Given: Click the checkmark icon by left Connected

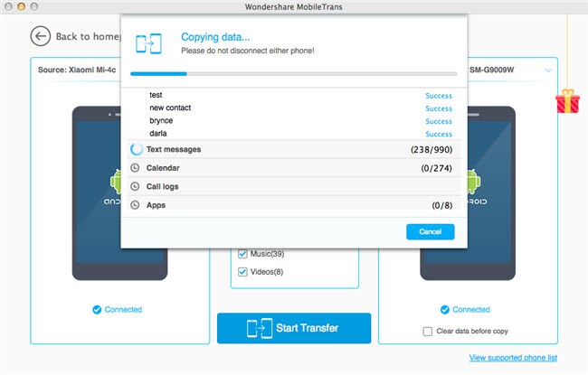Looking at the screenshot, I should (97, 310).
